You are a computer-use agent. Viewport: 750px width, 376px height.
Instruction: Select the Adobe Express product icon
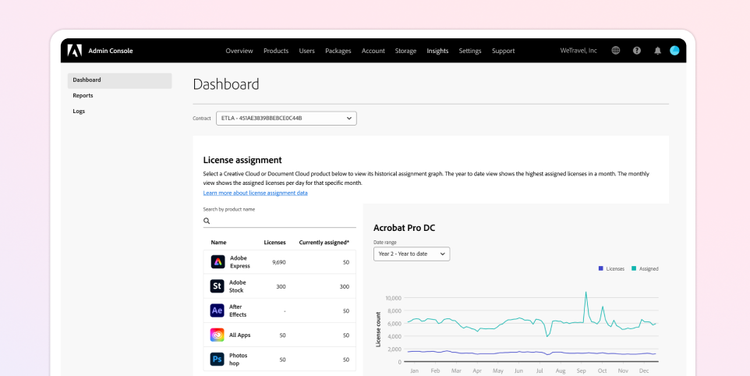(218, 262)
